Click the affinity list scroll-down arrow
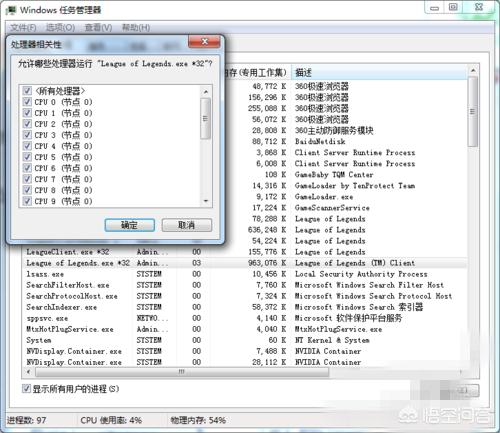The width and height of the screenshot is (500, 433). [x=206, y=201]
